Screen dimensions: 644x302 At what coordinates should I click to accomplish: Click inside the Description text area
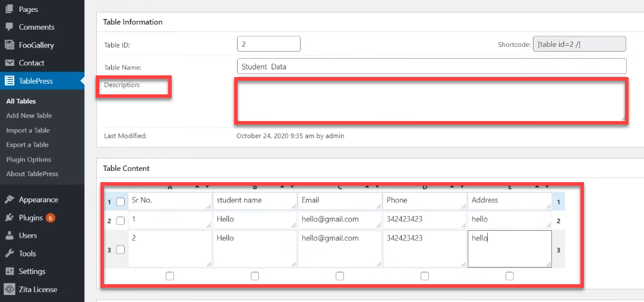pyautogui.click(x=432, y=101)
